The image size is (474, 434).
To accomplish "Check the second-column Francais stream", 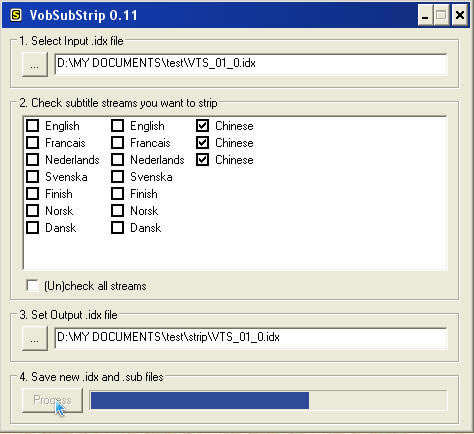I will [117, 143].
